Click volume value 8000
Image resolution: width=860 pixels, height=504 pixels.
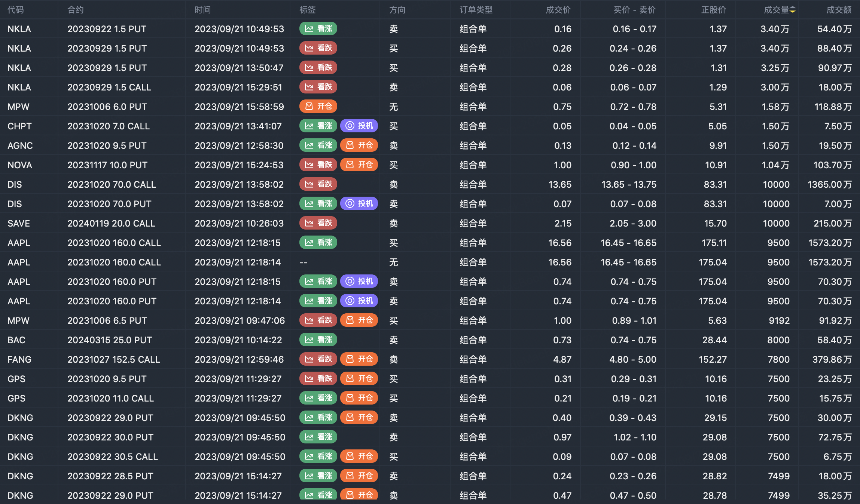779,340
